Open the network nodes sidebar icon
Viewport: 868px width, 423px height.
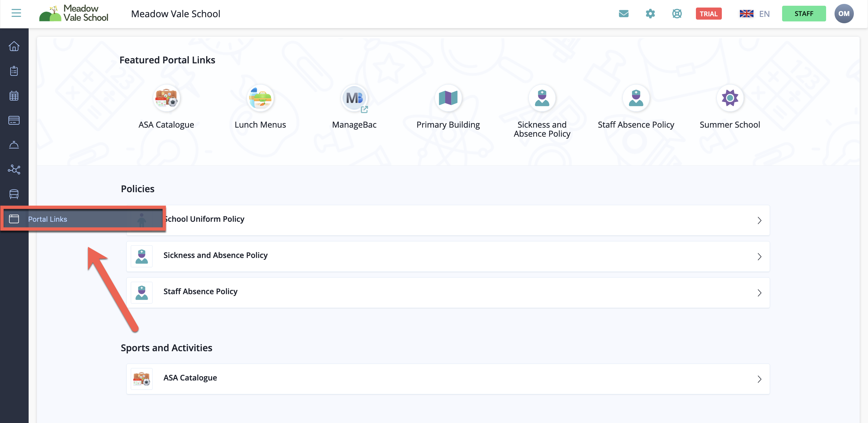click(14, 169)
